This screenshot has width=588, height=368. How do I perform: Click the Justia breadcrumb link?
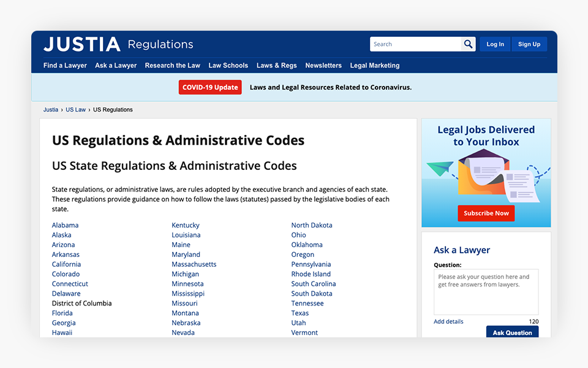pyautogui.click(x=51, y=110)
